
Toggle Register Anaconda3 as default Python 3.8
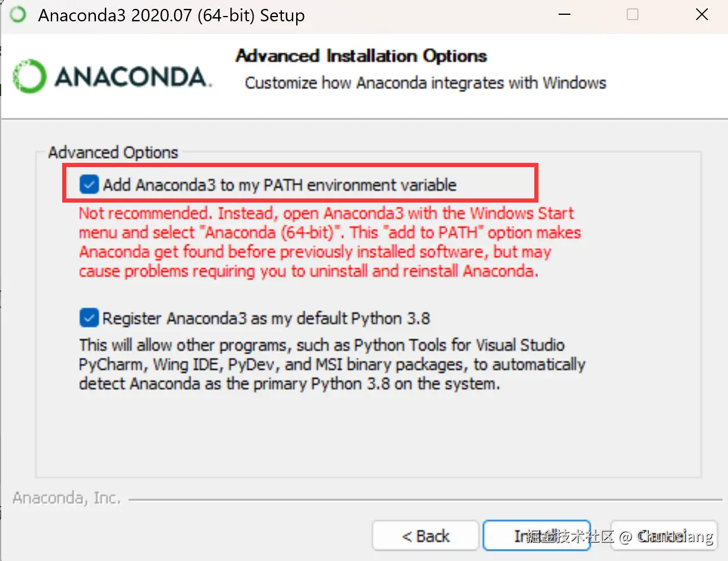[x=89, y=318]
